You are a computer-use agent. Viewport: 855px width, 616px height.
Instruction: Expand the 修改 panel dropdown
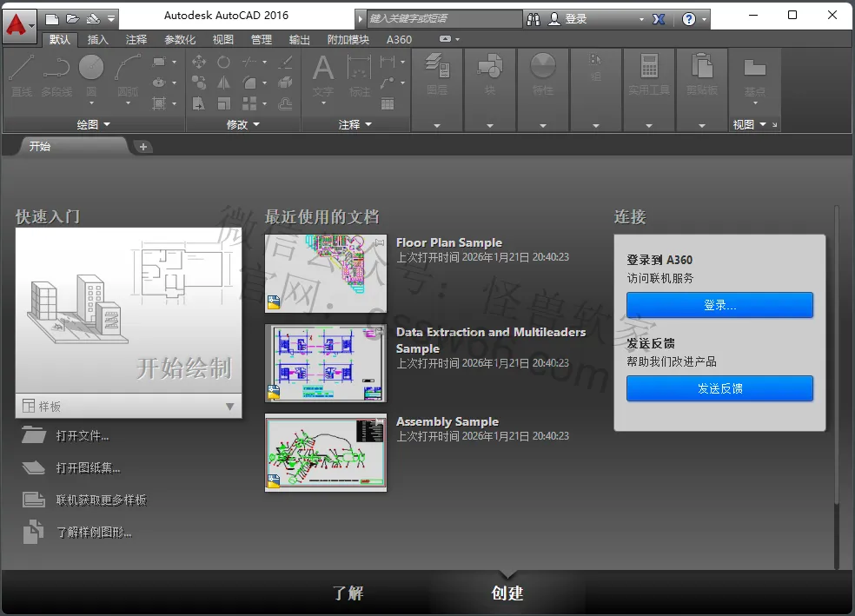point(256,124)
